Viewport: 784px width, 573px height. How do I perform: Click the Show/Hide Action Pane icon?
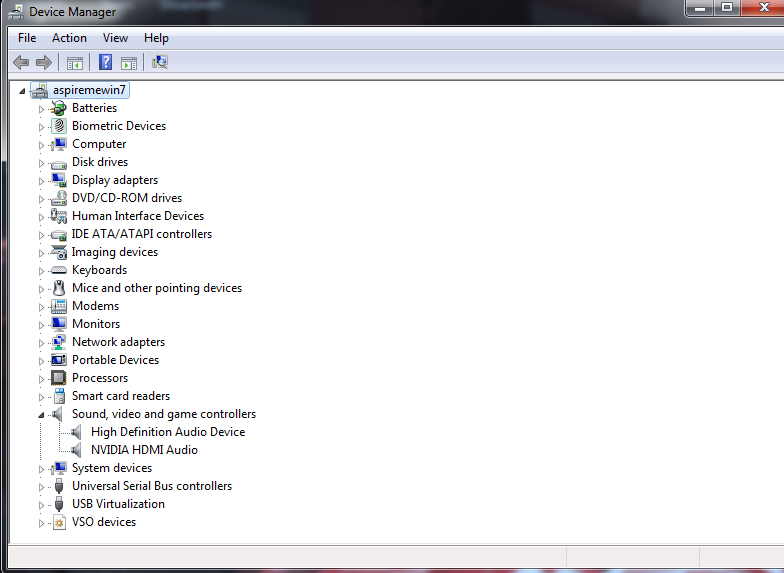coord(129,62)
